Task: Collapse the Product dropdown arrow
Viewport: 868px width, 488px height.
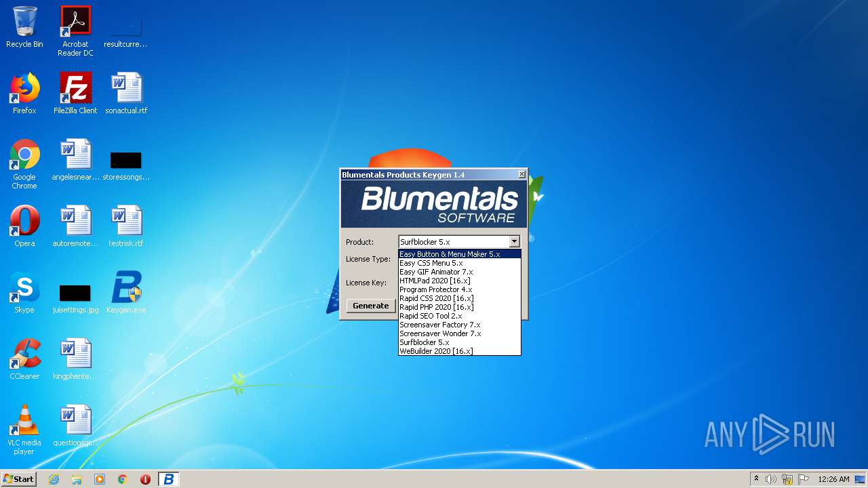Action: (514, 242)
